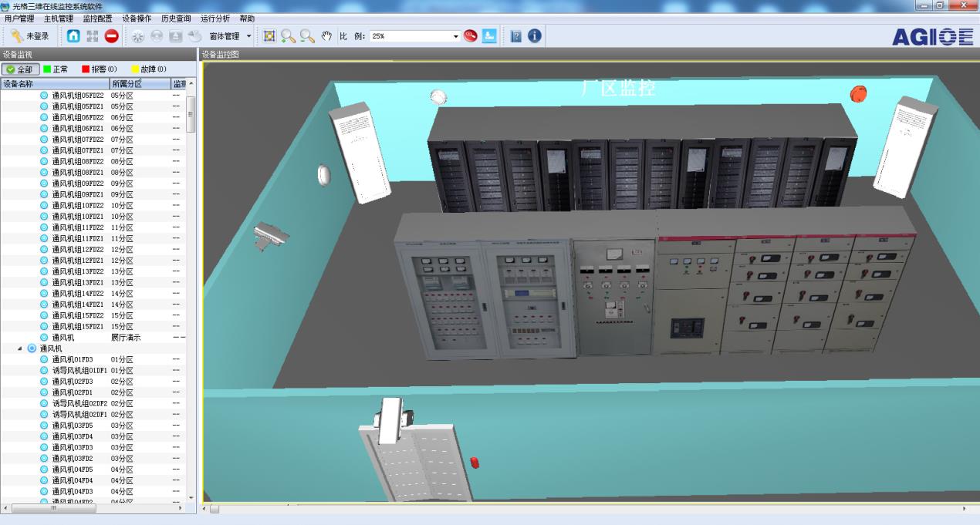Select the zoom in magnifier tool

(288, 36)
